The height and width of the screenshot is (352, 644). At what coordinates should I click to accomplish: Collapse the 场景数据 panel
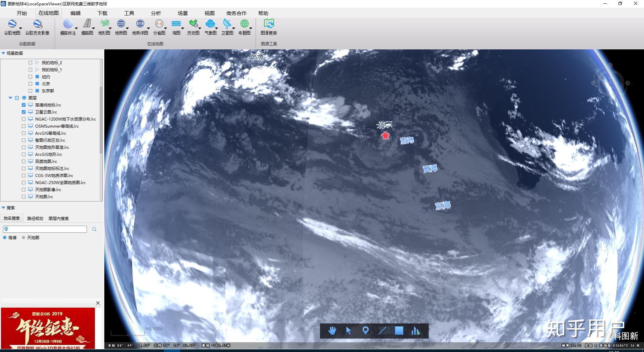3,53
